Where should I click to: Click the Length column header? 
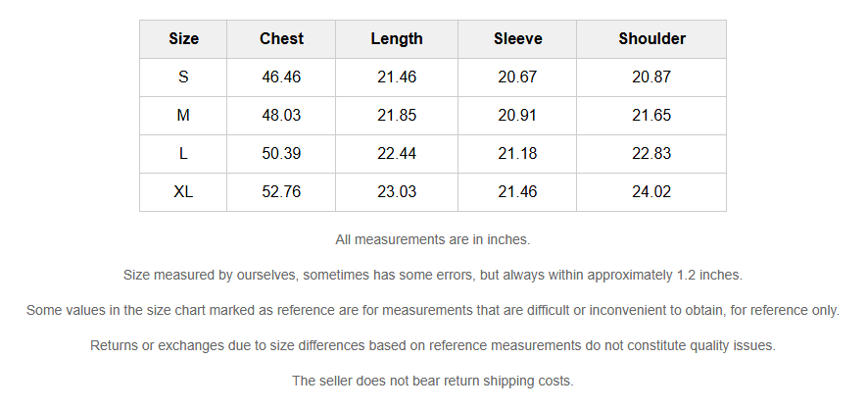[x=397, y=39]
